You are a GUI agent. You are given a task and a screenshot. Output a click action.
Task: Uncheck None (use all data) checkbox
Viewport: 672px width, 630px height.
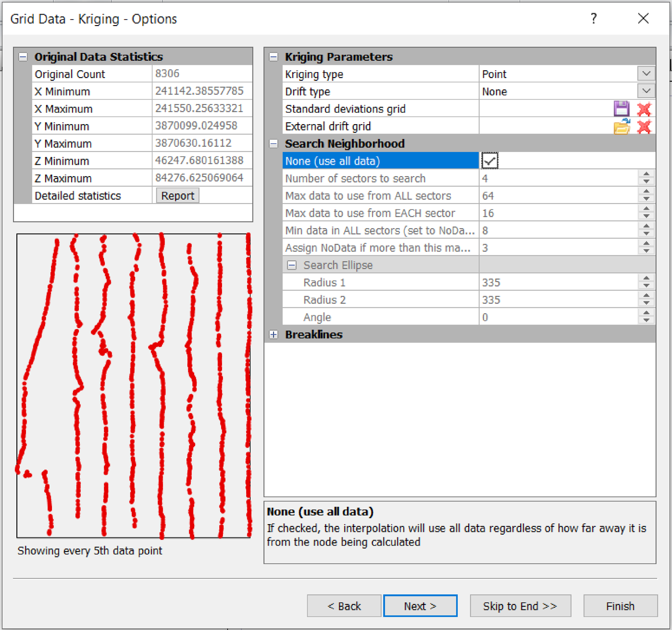[490, 161]
